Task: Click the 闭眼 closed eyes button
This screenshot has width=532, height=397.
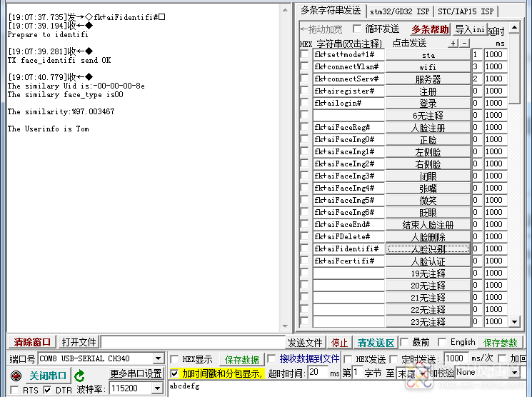Action: click(428, 176)
